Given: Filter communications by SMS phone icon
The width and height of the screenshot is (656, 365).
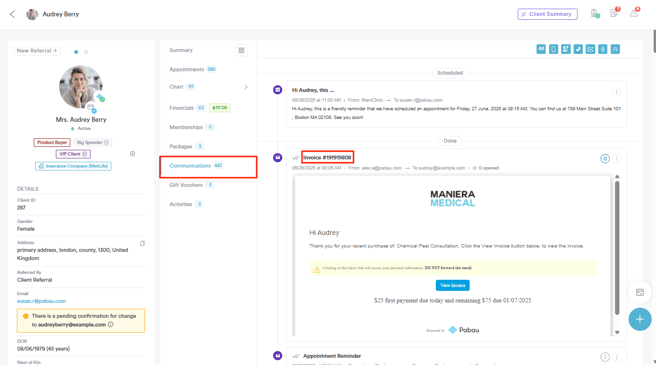Looking at the screenshot, I should click(x=553, y=49).
